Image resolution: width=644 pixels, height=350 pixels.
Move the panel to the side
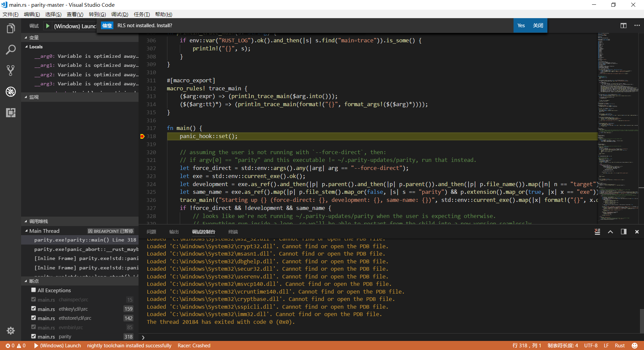(x=624, y=232)
